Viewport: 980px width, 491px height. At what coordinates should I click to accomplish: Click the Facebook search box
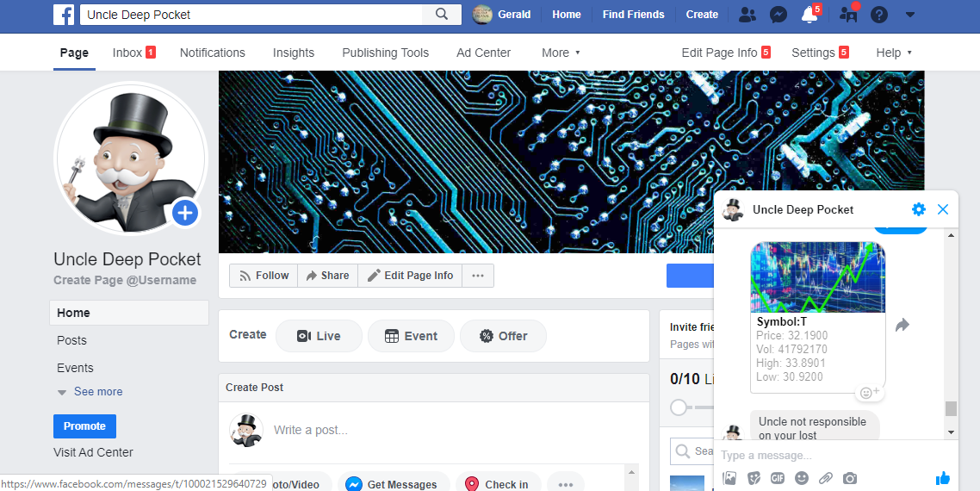pos(251,15)
